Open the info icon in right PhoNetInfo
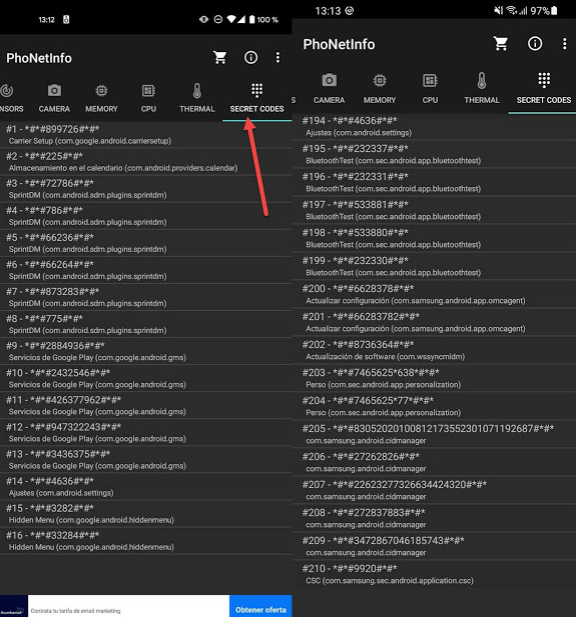The image size is (576, 617). click(x=535, y=44)
